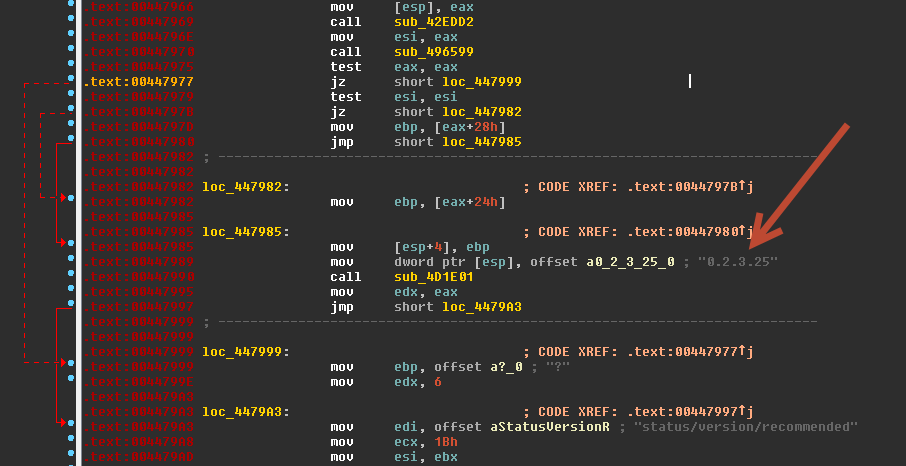Click the "0.2.3.25" string comment
906x466 pixels.
738,262
